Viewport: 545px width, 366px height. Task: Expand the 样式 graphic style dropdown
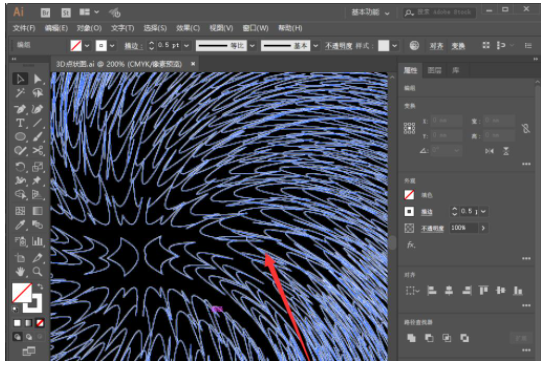click(x=394, y=46)
